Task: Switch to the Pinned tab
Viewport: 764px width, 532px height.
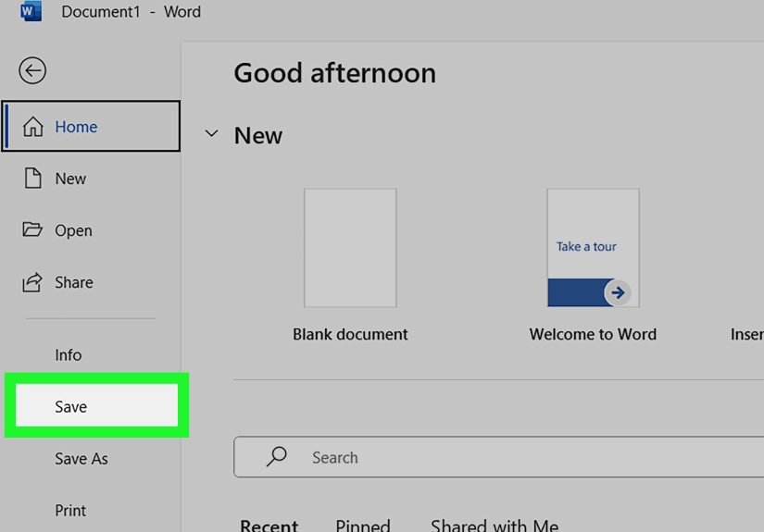Action: click(x=363, y=526)
